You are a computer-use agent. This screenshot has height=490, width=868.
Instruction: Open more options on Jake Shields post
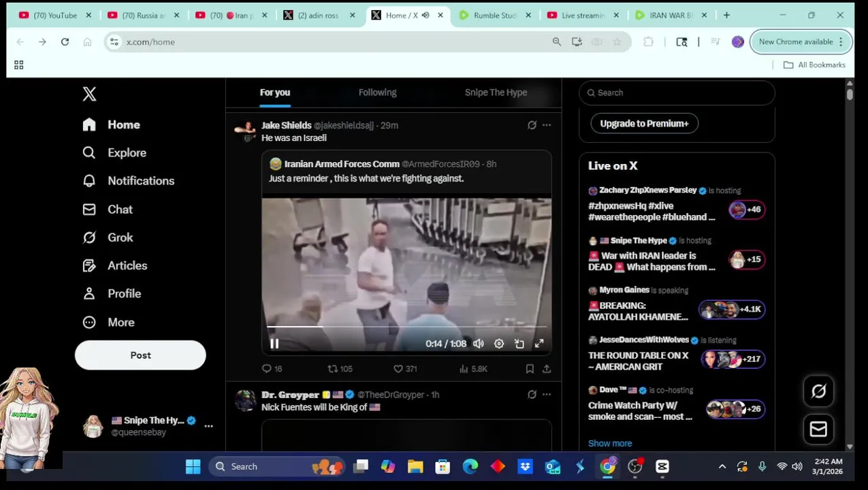547,125
